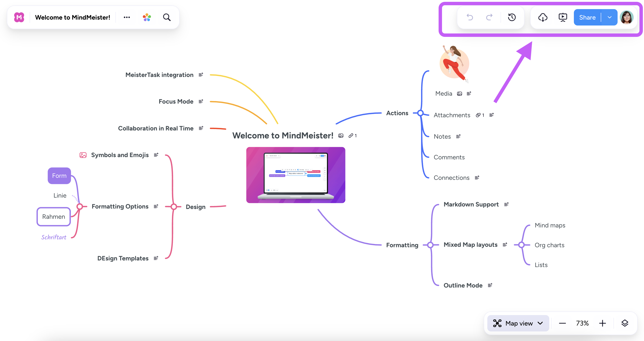The width and height of the screenshot is (644, 341).
Task: Collapse the Actions branch circle node
Action: click(x=421, y=113)
